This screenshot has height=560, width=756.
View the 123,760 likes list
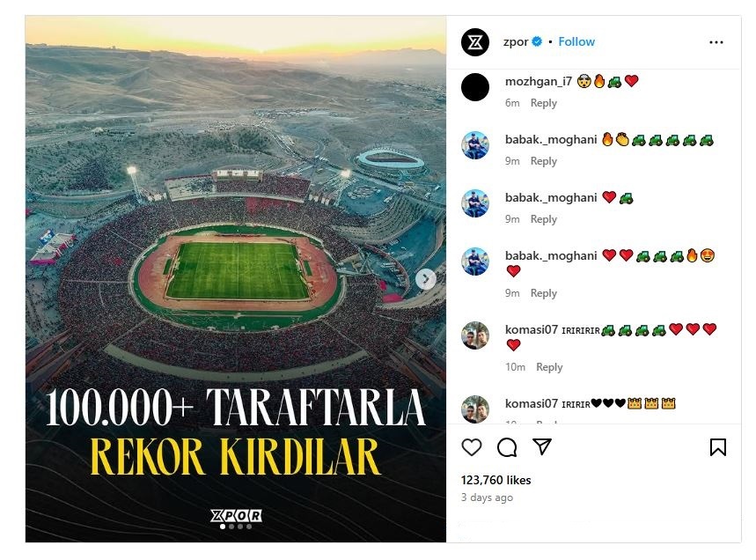pyautogui.click(x=495, y=480)
